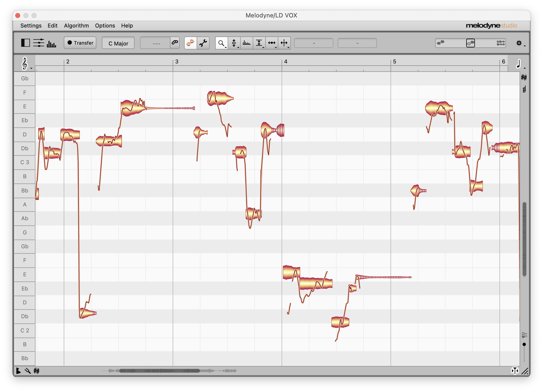Expand the Amplitude tool sub-tools arrow
This screenshot has width=543, height=392.
[263, 48]
